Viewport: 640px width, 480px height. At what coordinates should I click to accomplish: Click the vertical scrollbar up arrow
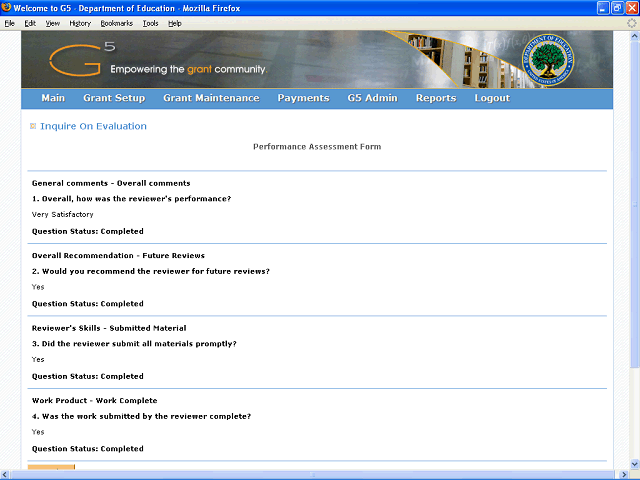point(634,36)
